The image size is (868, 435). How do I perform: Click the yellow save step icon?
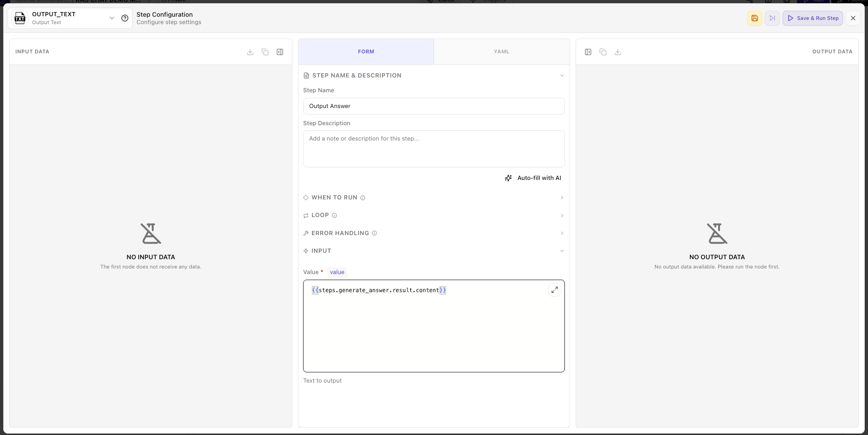755,18
